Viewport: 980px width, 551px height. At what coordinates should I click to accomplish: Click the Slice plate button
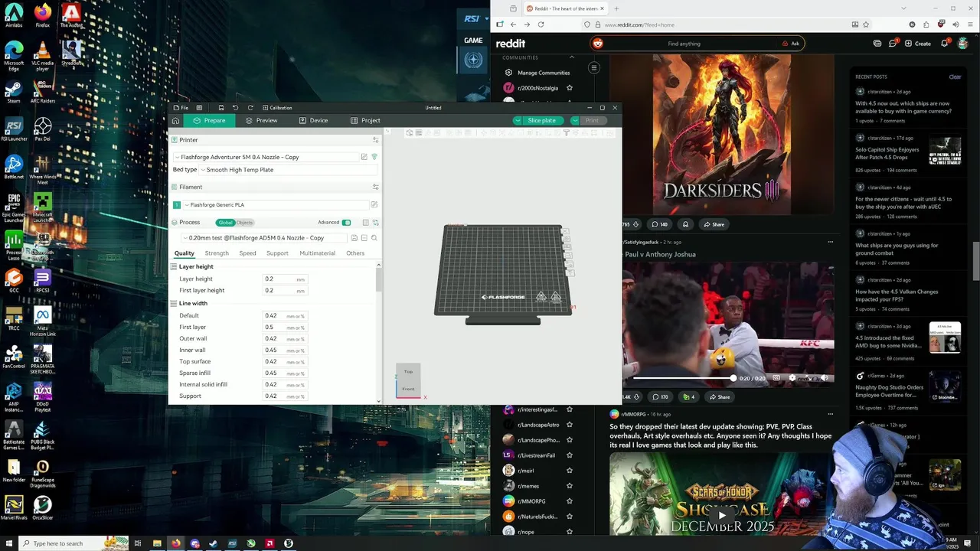click(541, 120)
